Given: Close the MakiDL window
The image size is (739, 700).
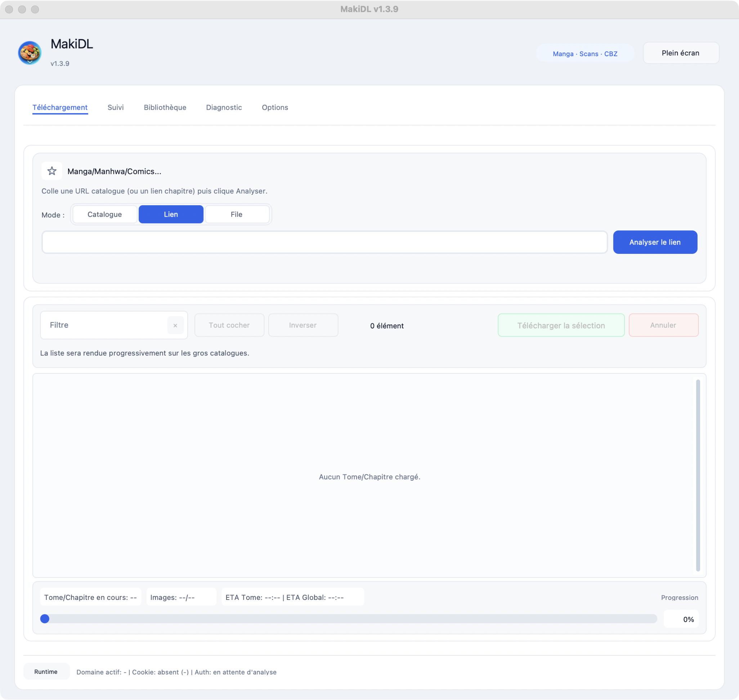Looking at the screenshot, I should coord(9,9).
